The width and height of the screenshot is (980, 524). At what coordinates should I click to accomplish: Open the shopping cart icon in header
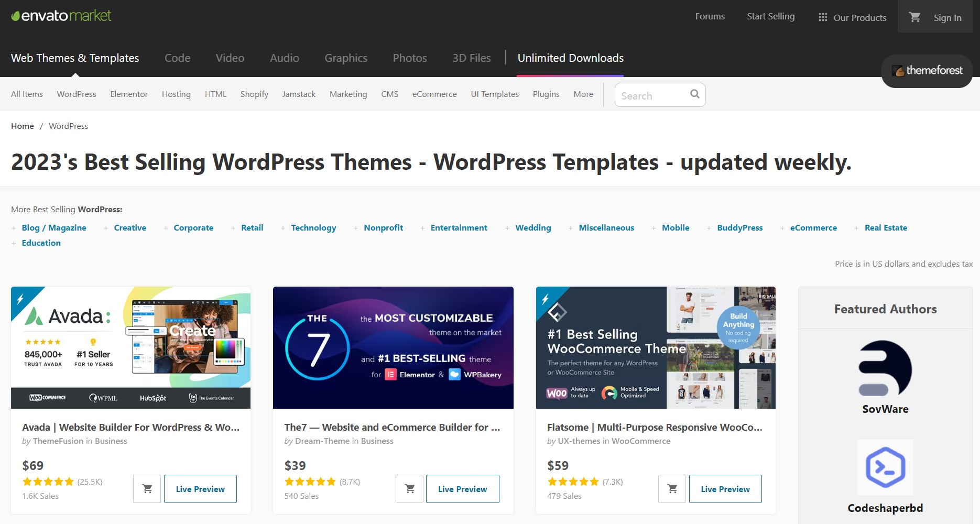click(x=915, y=17)
